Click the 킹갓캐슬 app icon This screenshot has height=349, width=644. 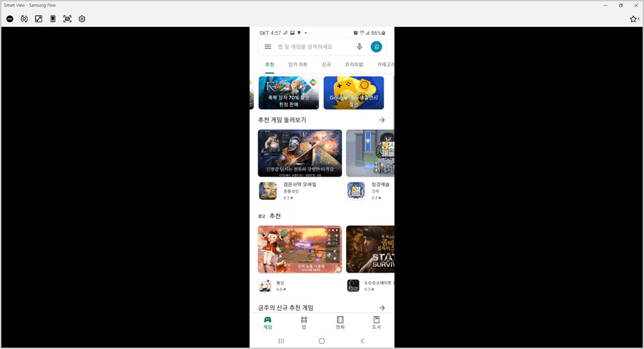coord(356,191)
